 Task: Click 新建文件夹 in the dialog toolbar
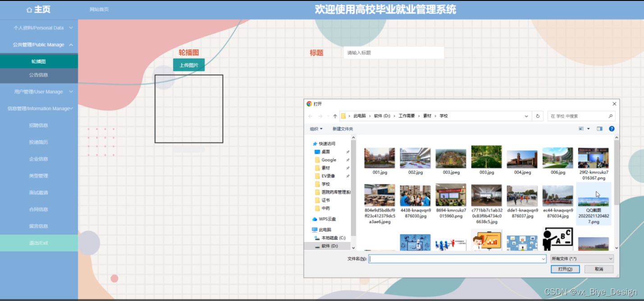pyautogui.click(x=343, y=129)
